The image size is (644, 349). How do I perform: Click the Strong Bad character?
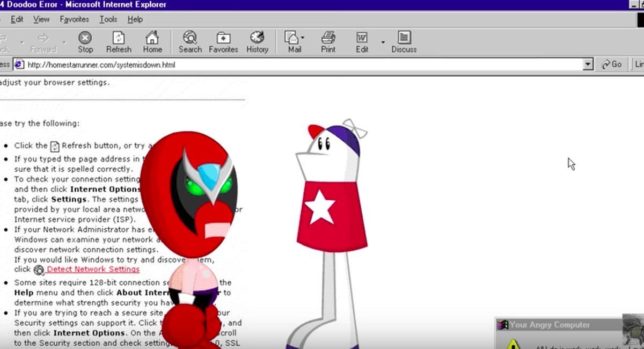coord(188,239)
